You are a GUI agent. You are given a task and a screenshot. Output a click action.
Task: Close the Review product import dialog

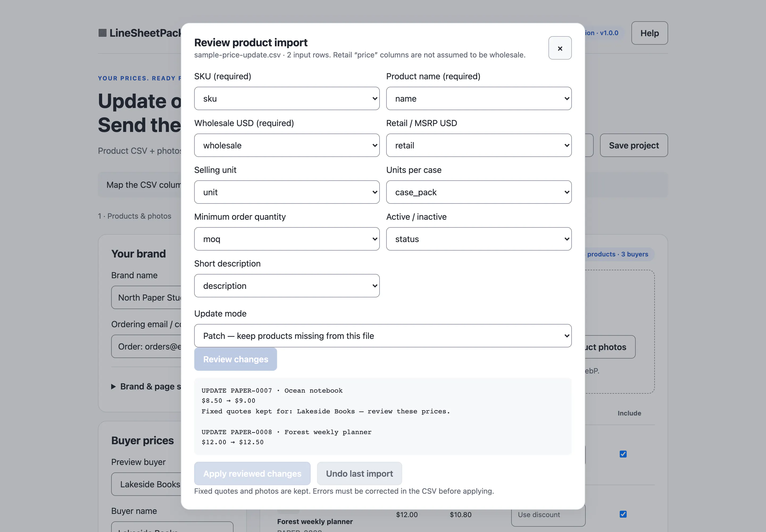(560, 48)
